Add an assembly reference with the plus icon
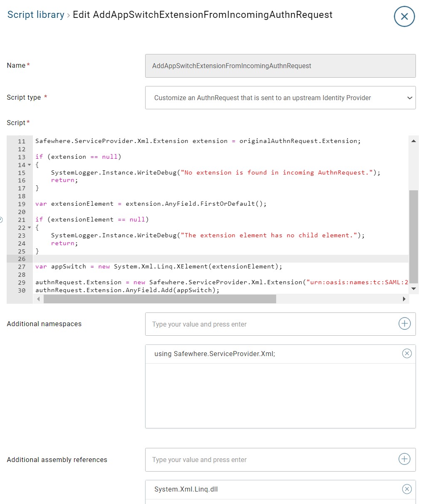The width and height of the screenshot is (423, 504). (x=404, y=459)
